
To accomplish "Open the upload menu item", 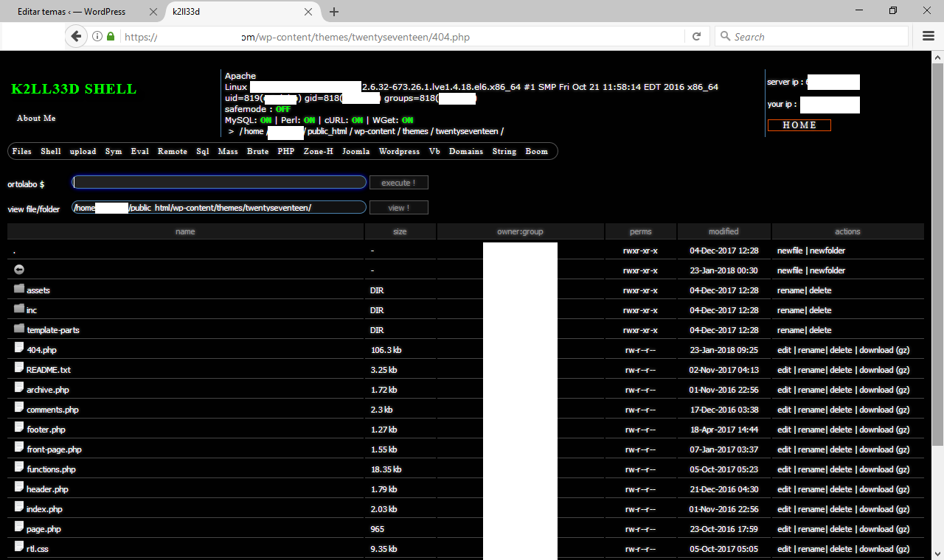I will coord(83,151).
